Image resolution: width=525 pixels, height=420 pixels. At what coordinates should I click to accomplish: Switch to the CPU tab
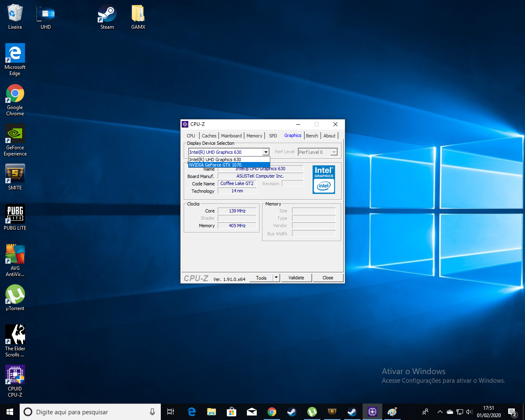click(191, 136)
